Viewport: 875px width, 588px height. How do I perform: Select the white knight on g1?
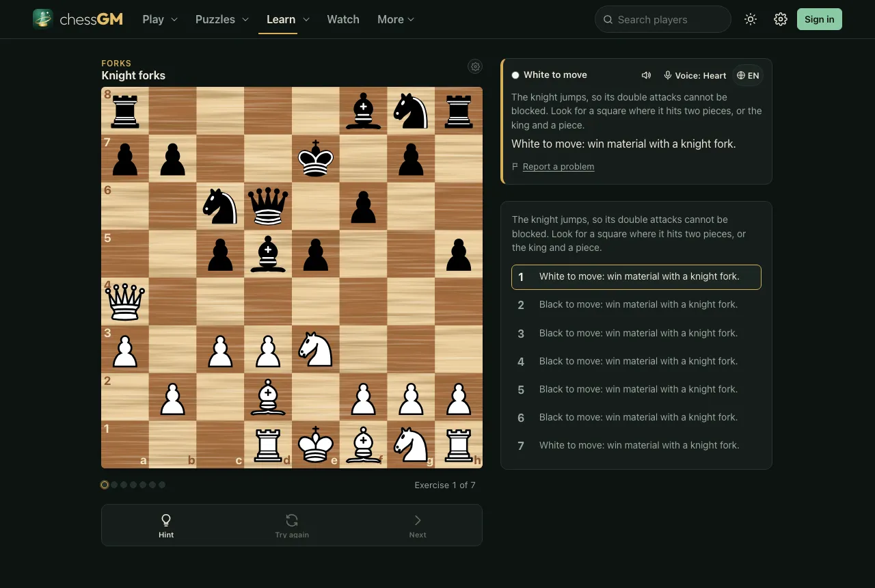(411, 444)
